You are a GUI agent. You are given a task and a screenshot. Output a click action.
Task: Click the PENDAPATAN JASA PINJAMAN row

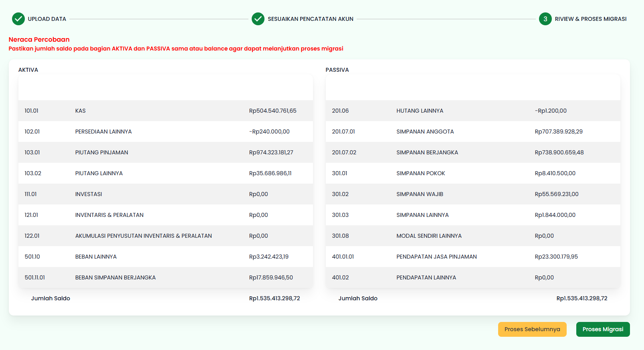point(472,257)
